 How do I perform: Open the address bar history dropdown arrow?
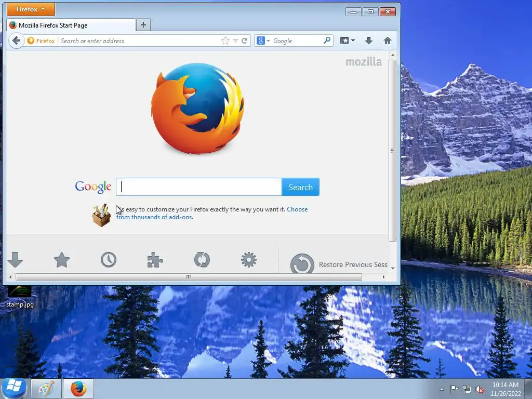point(235,41)
